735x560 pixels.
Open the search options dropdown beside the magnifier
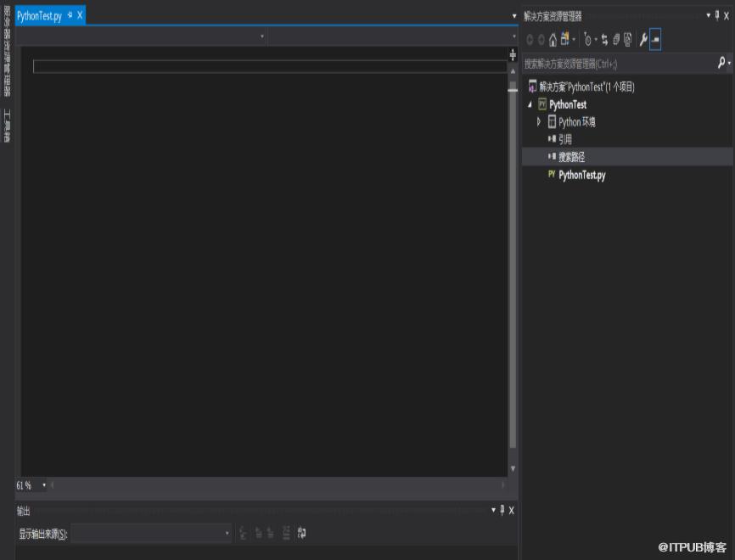[x=729, y=64]
